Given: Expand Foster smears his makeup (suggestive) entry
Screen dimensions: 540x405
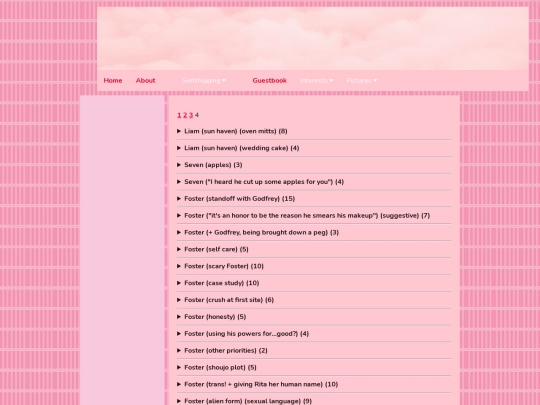Looking at the screenshot, I should click(x=314, y=216).
